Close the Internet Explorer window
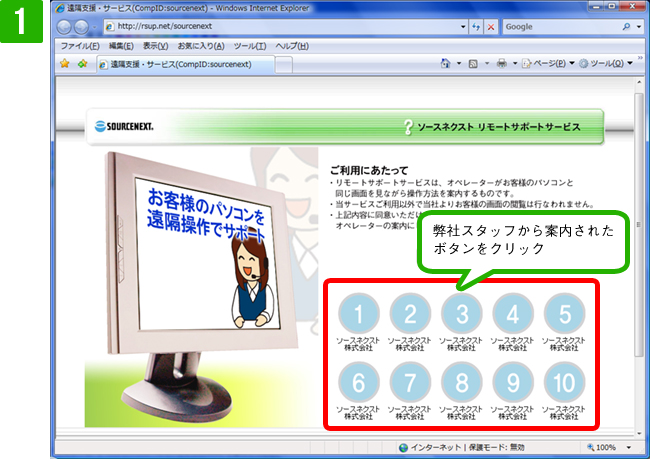650x459 pixels. [632, 6]
